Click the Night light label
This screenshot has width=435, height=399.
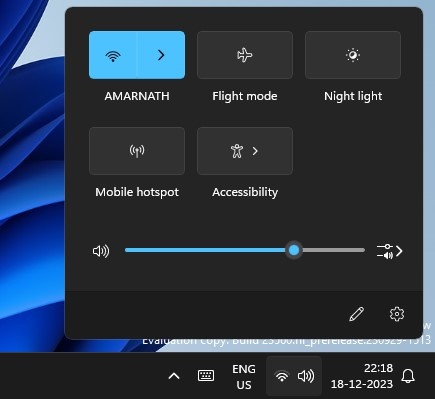tap(353, 96)
